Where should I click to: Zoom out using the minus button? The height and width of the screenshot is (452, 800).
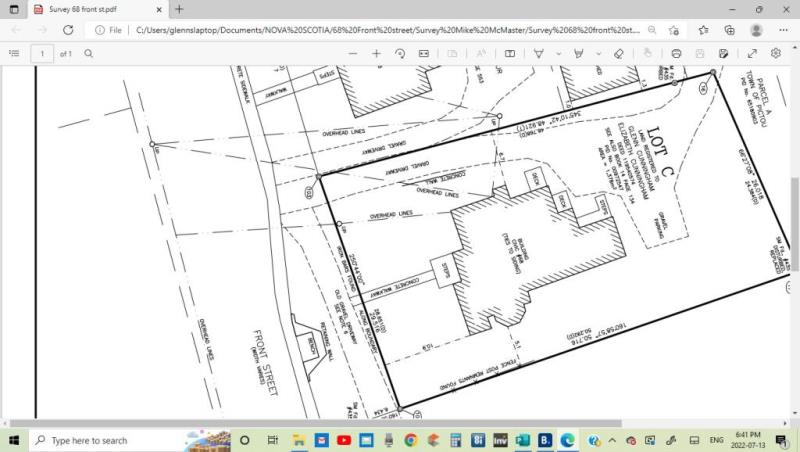click(x=354, y=53)
